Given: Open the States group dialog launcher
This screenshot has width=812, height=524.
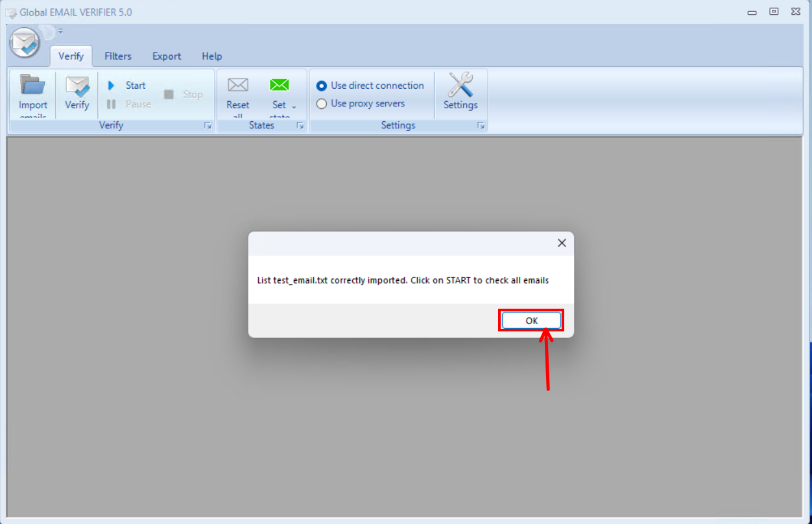Looking at the screenshot, I should (300, 126).
